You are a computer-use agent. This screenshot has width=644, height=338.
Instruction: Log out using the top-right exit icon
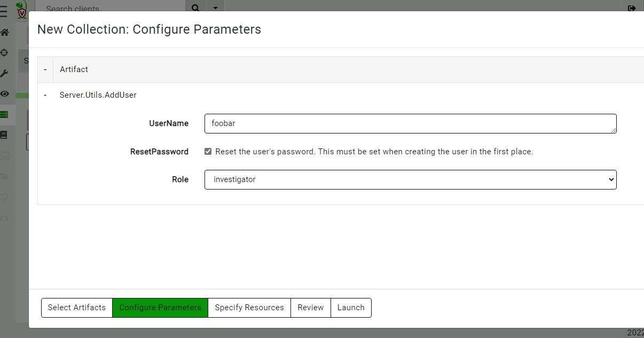(x=632, y=7)
